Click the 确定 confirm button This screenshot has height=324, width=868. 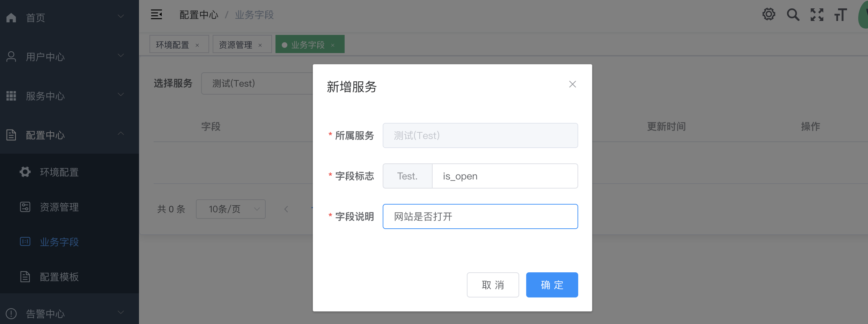pos(552,285)
